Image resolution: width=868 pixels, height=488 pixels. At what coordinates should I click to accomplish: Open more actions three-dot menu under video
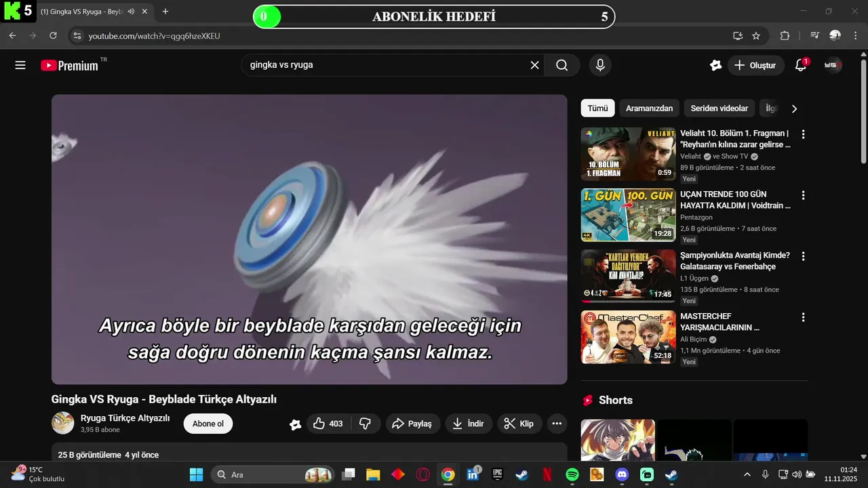tap(557, 424)
